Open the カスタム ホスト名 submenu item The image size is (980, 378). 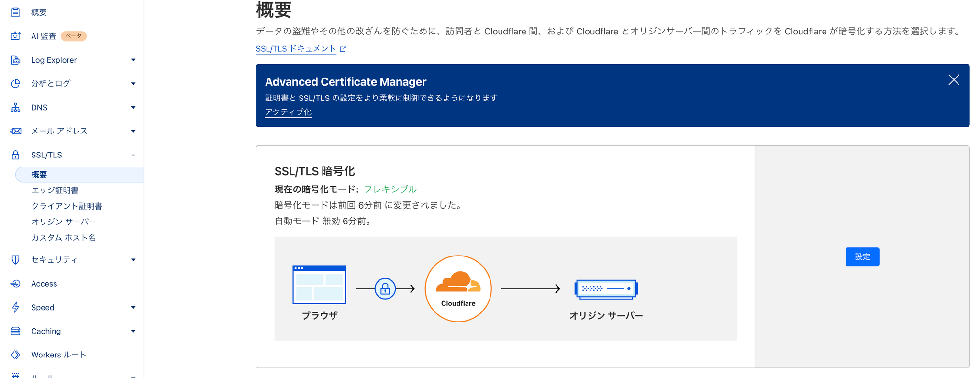[64, 238]
